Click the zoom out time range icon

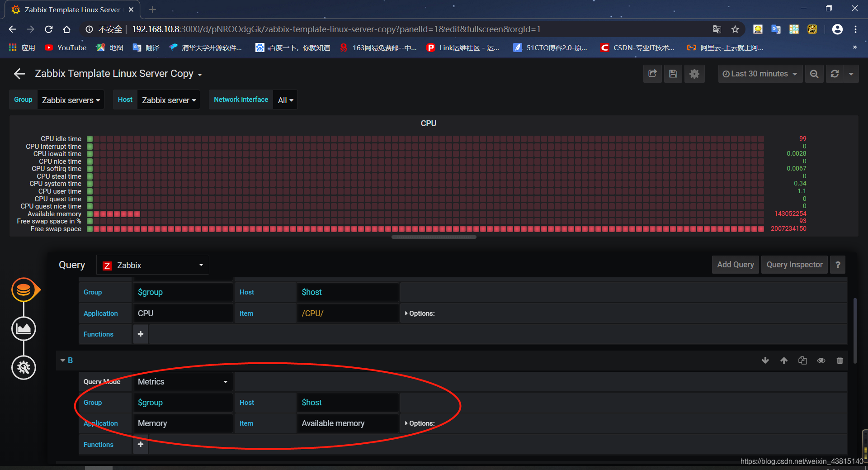click(814, 74)
